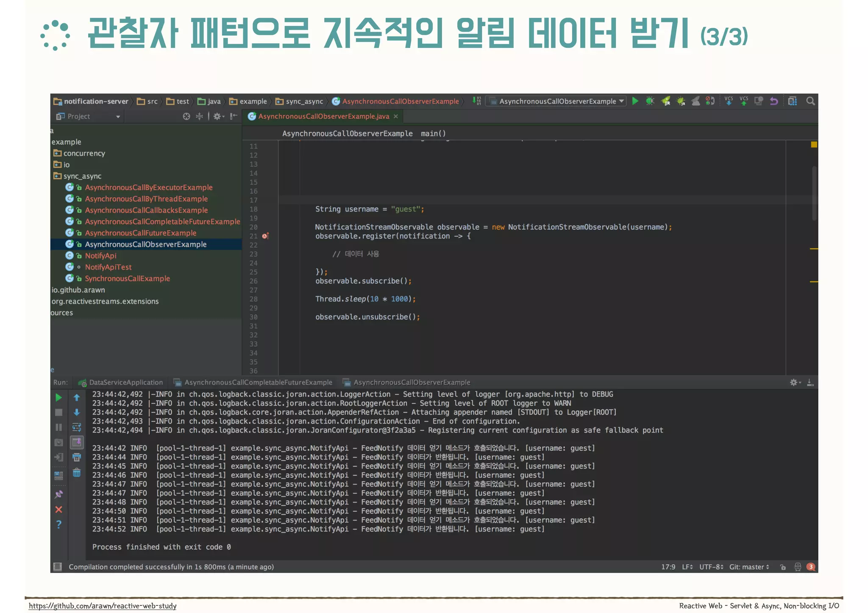This screenshot has width=868, height=613.
Task: Toggle soft-wrap in Run console
Action: [x=77, y=427]
